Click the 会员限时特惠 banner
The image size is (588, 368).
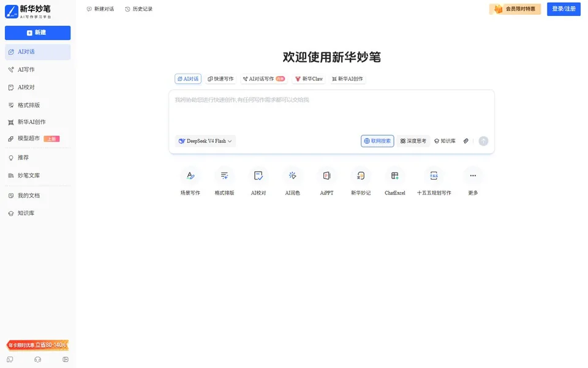click(515, 9)
